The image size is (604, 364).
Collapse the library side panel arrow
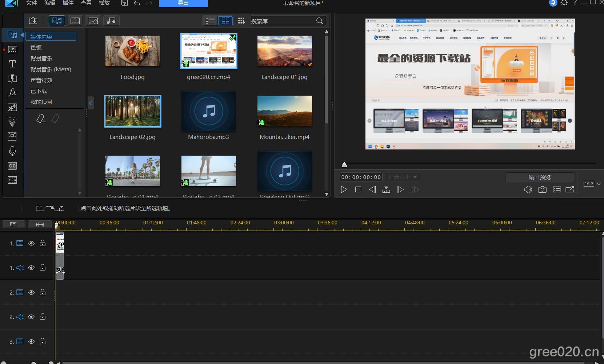pos(91,103)
